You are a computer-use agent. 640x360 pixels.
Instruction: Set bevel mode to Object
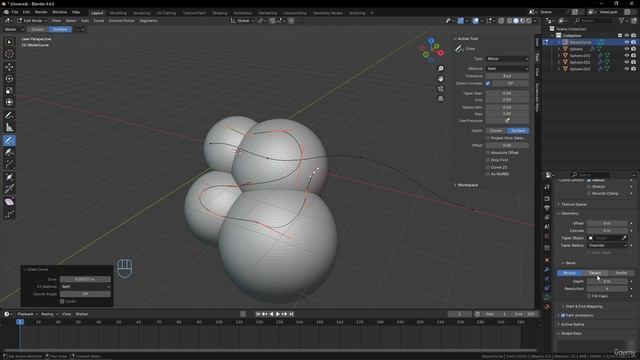595,273
